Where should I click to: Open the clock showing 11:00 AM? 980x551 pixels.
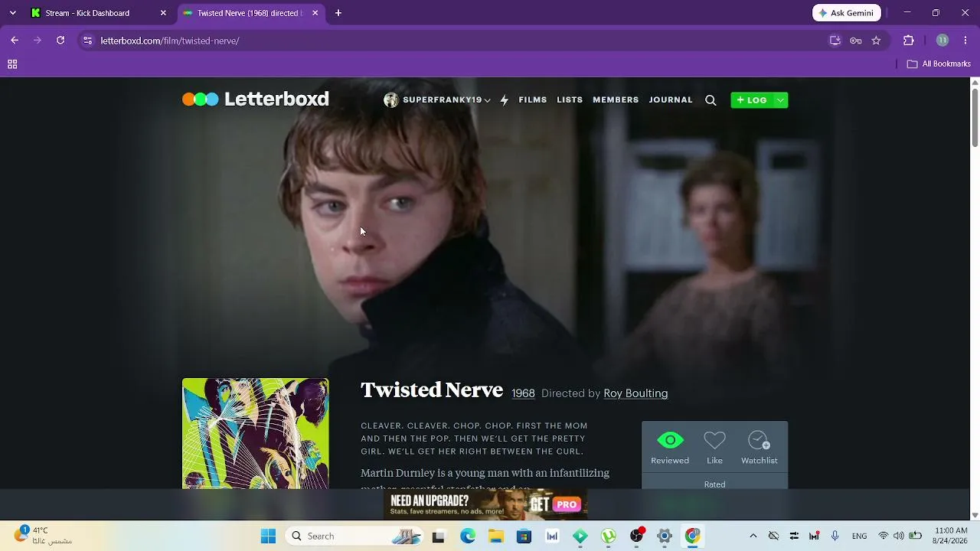951,535
